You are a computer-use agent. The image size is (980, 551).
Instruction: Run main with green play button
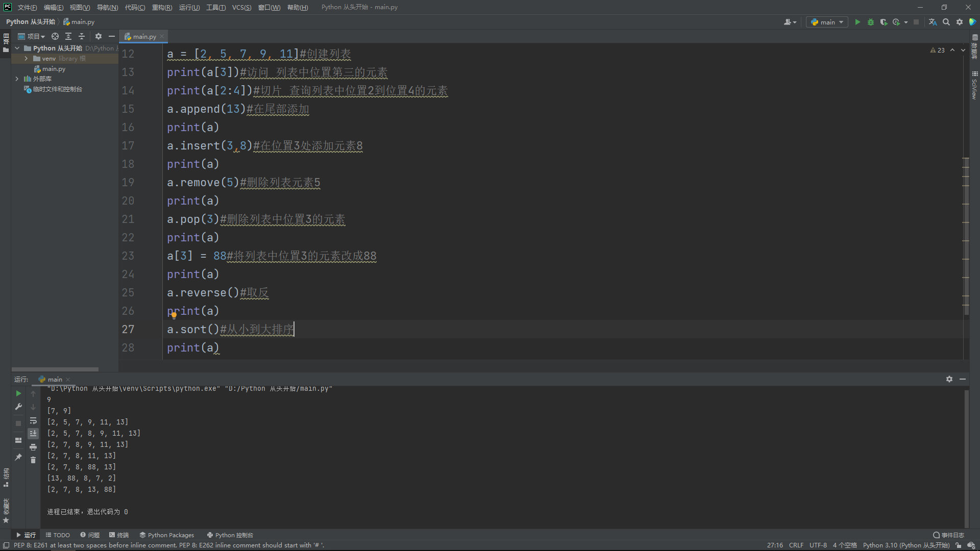pos(857,22)
